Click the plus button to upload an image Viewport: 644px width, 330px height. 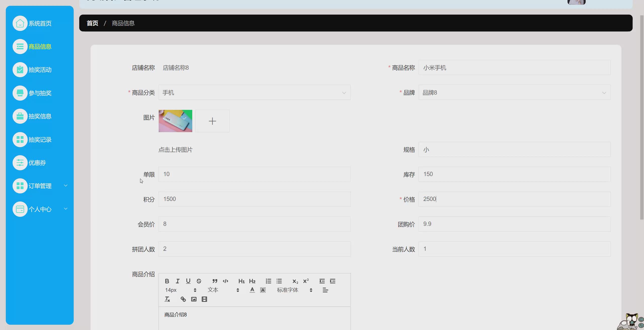tap(212, 121)
